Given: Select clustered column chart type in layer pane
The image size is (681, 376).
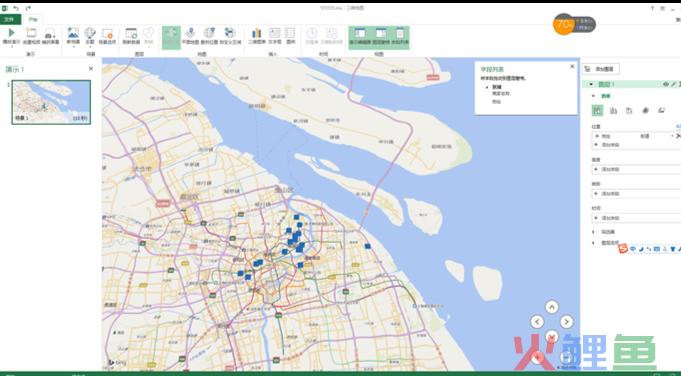Looking at the screenshot, I should 613,111.
